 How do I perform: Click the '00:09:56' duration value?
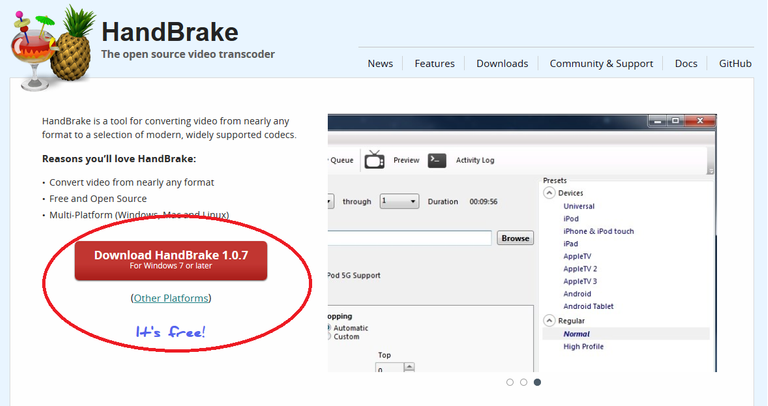[483, 201]
